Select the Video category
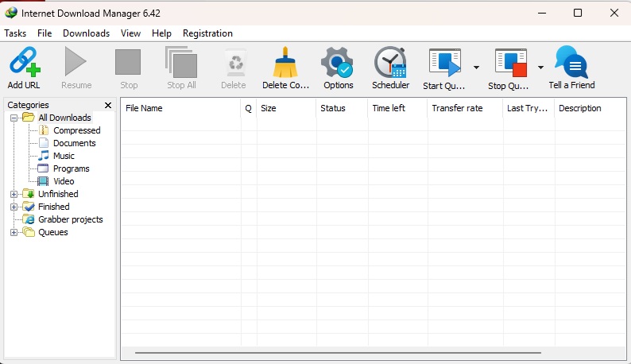This screenshot has height=364, width=631. (64, 181)
